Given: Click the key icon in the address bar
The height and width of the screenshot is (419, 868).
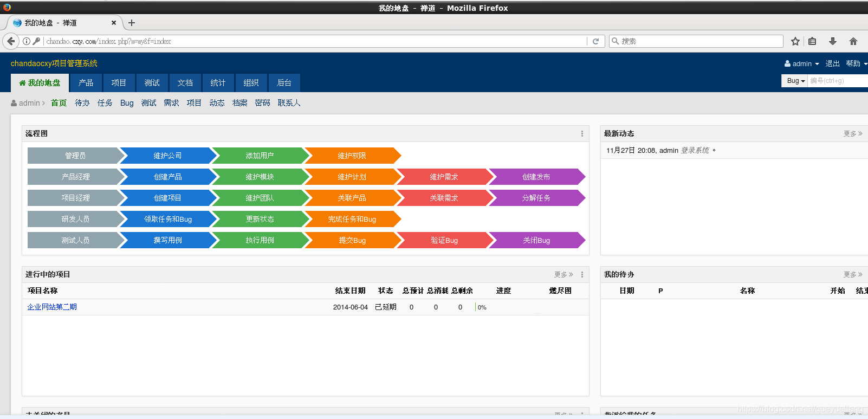Looking at the screenshot, I should pyautogui.click(x=36, y=41).
